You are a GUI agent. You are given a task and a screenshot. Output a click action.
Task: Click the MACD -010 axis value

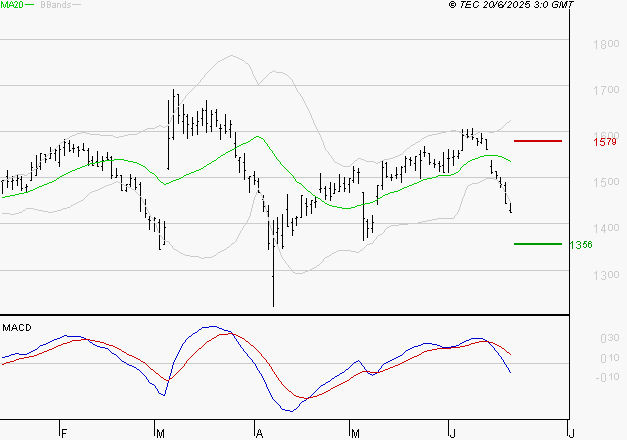[607, 377]
